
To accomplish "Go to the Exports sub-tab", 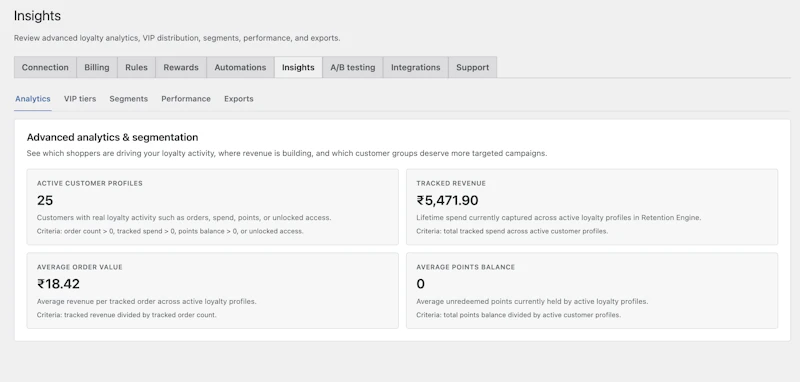I will tap(239, 99).
